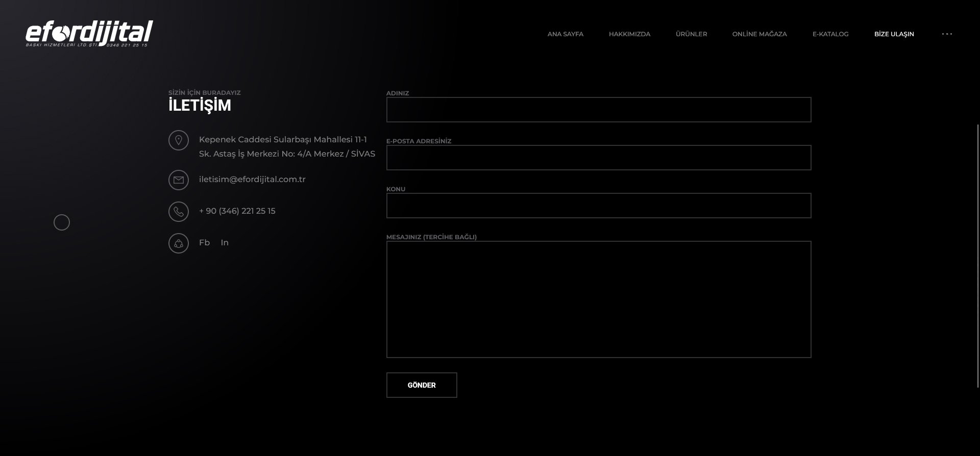980x456 pixels.
Task: Open ONLİNE MAĞAZA in navigation
Action: point(759,34)
